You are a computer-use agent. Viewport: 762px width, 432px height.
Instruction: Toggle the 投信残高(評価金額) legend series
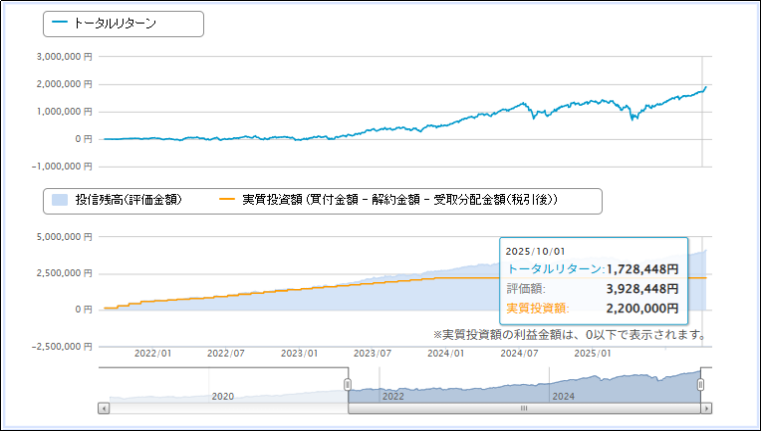point(132,201)
